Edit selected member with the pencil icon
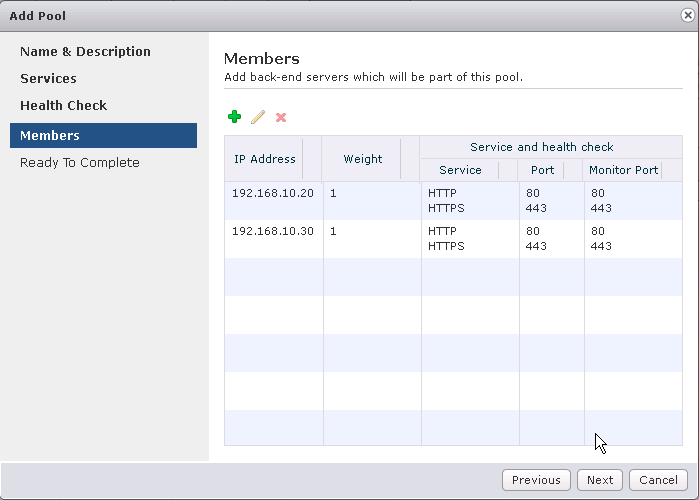 258,117
